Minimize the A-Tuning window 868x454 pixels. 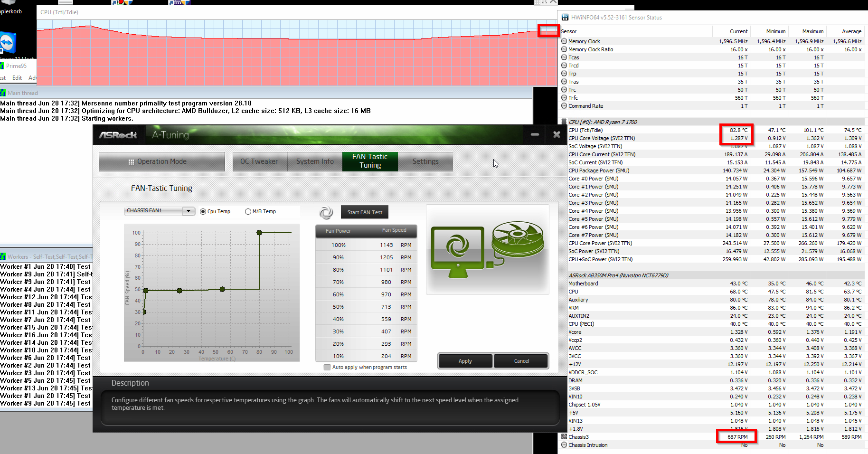[535, 135]
